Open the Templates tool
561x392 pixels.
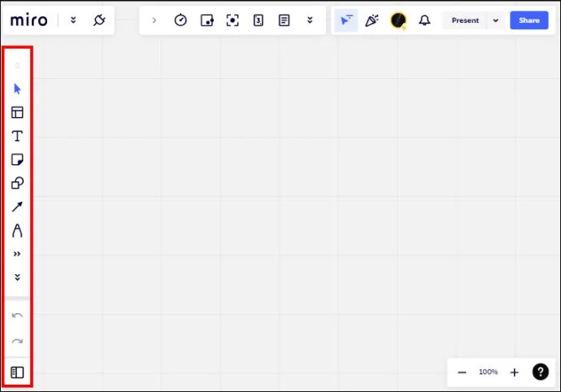tap(17, 112)
